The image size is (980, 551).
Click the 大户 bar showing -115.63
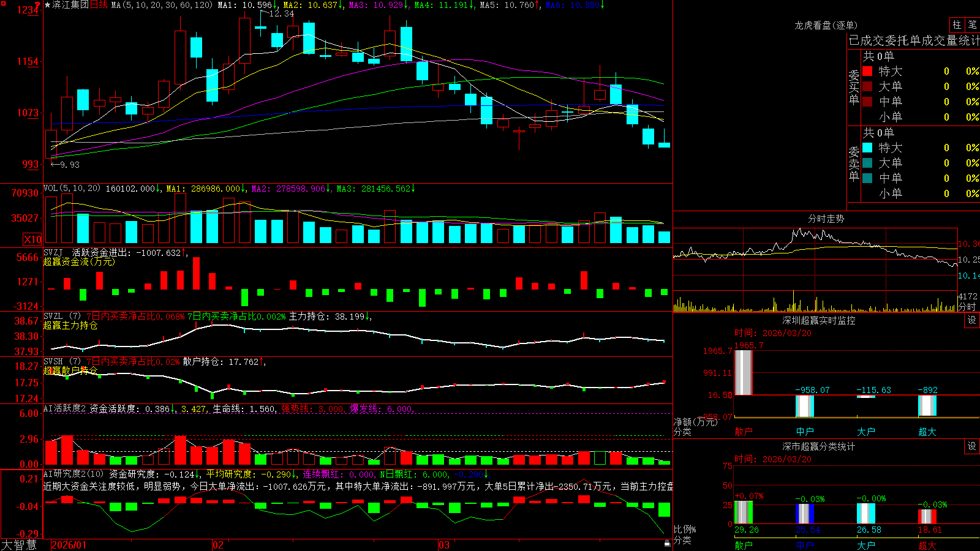865,397
